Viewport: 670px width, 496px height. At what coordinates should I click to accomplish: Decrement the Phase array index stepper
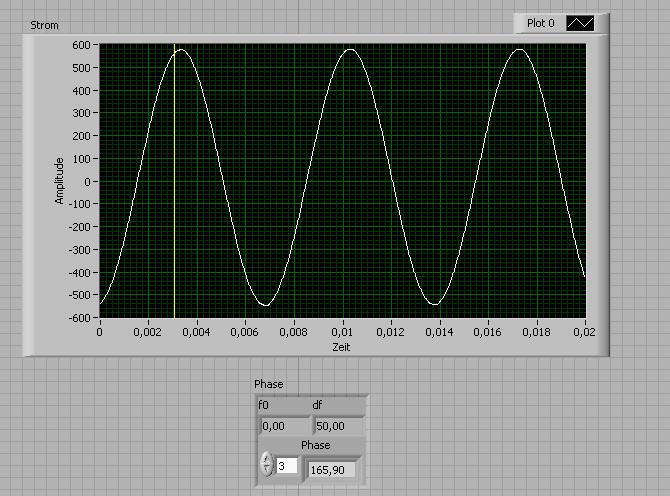pos(267,471)
